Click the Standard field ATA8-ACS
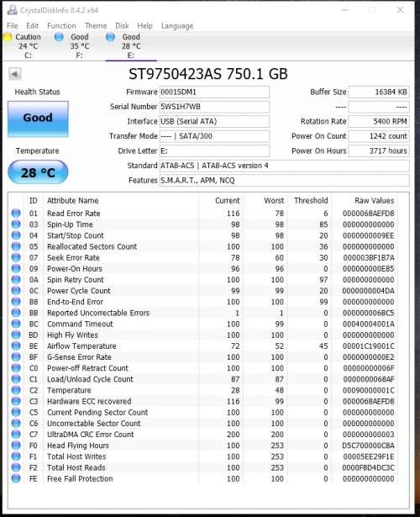Screen dimensions: 420x517 284,166
